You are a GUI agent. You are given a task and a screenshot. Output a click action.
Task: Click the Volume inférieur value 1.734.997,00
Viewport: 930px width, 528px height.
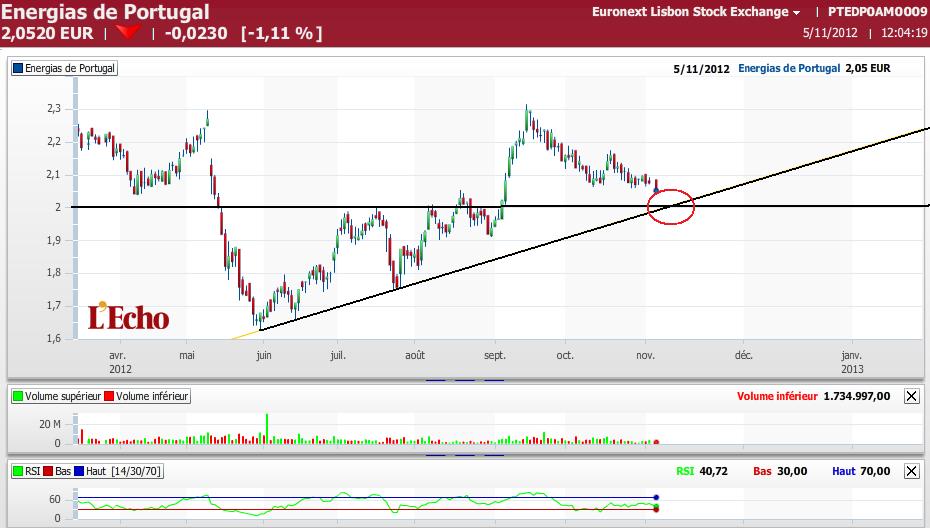pos(856,396)
